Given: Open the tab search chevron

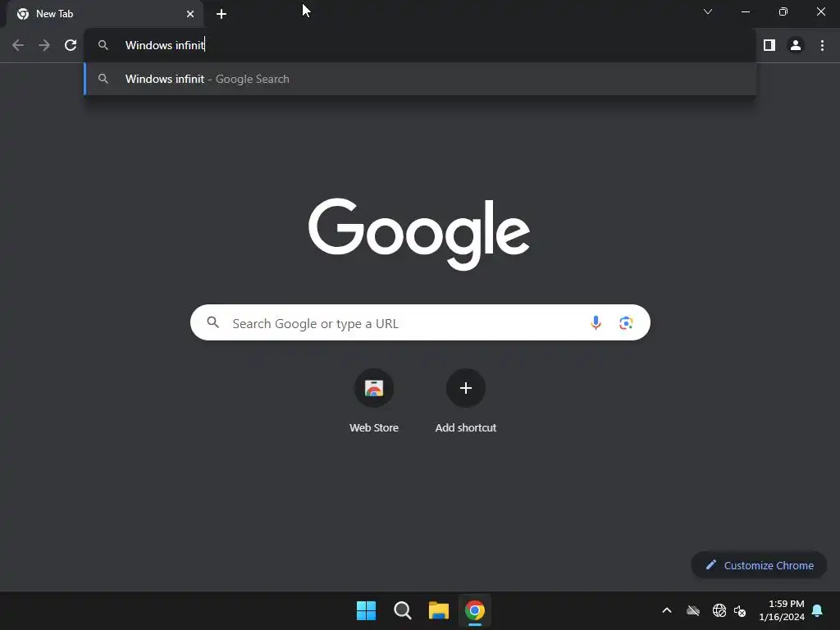Looking at the screenshot, I should click(708, 11).
